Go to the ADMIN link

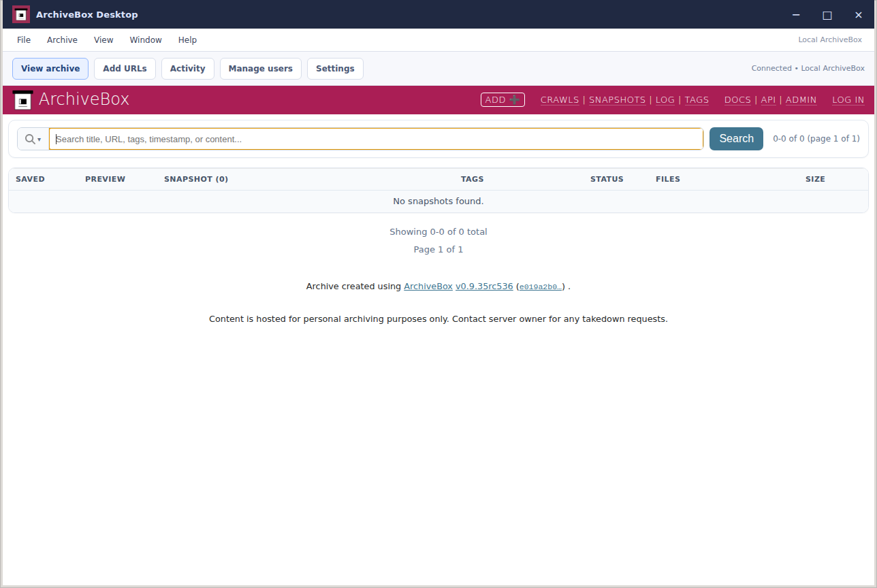point(801,100)
